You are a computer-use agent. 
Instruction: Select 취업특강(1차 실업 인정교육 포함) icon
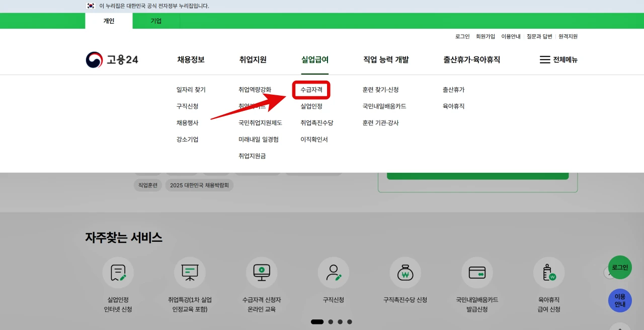[190, 272]
